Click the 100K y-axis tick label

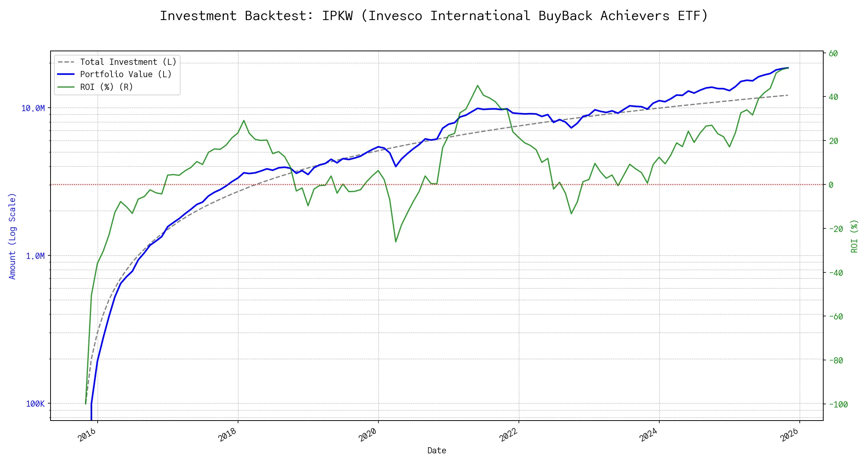point(35,404)
